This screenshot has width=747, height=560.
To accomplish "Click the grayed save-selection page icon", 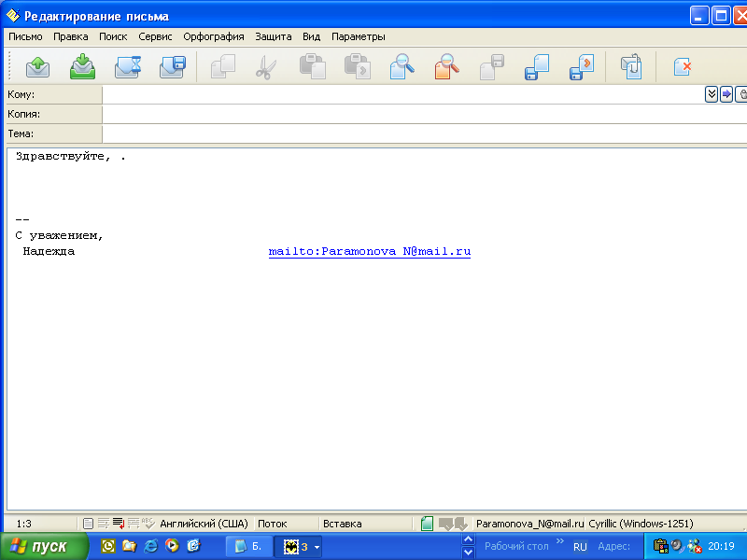I will pos(492,66).
